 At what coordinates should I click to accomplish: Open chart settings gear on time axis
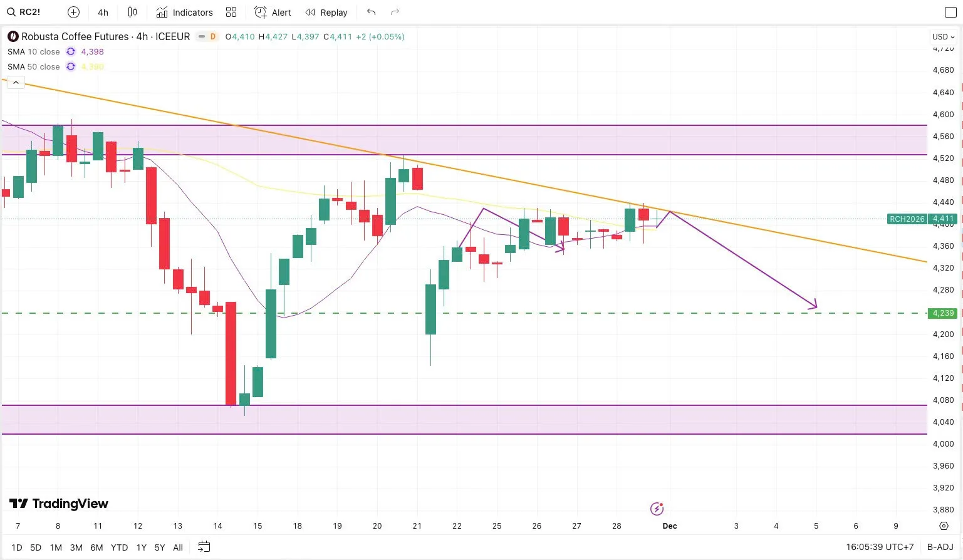(944, 526)
